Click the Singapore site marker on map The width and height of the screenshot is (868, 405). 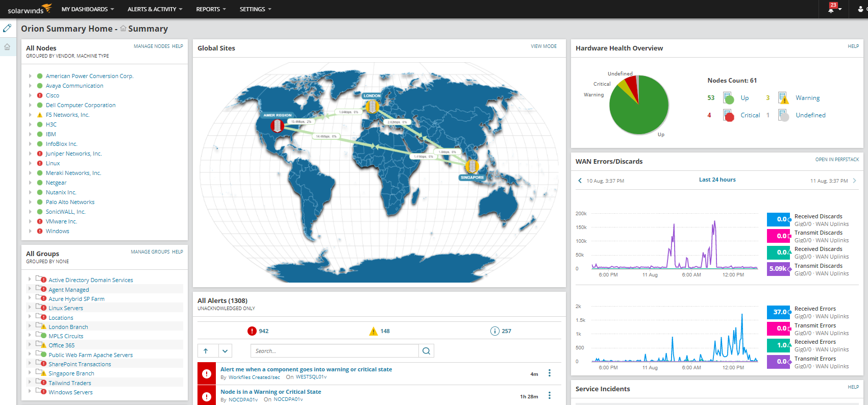click(x=472, y=166)
